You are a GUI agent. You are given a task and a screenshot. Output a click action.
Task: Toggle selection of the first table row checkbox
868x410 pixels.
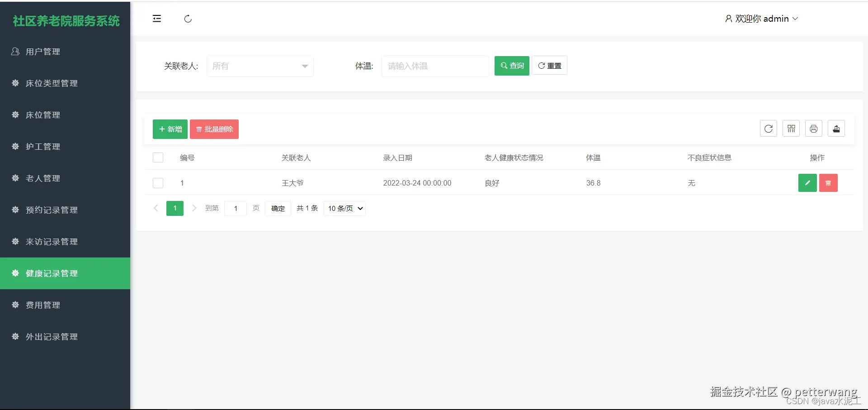(x=158, y=183)
